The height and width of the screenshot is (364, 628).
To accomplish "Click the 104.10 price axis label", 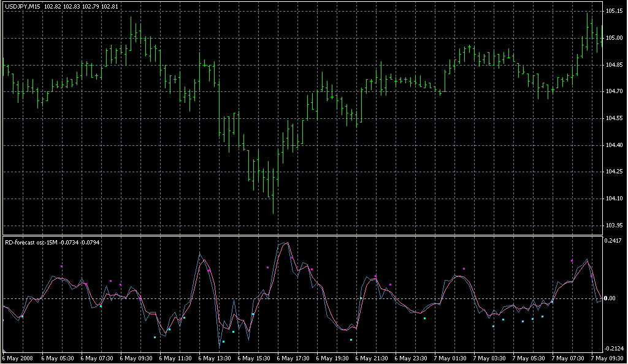I will [x=615, y=199].
